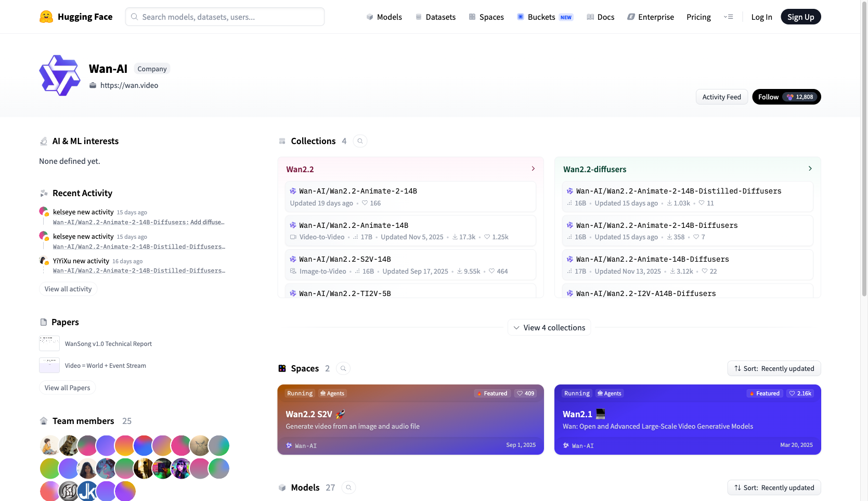
Task: Open the https://wan.video website link
Action: 129,85
